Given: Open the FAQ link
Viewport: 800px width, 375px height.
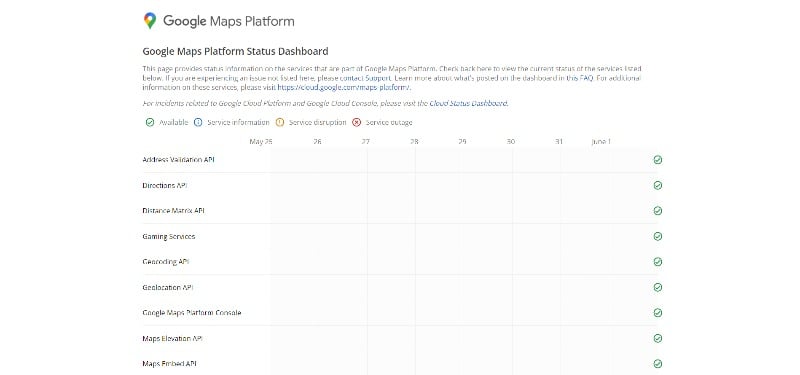Looking at the screenshot, I should pos(580,78).
